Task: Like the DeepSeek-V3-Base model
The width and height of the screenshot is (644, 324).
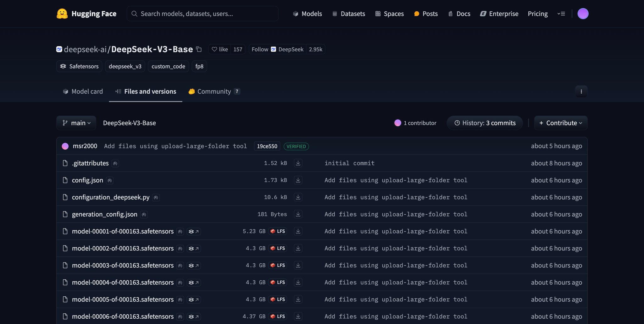Action: pos(219,49)
